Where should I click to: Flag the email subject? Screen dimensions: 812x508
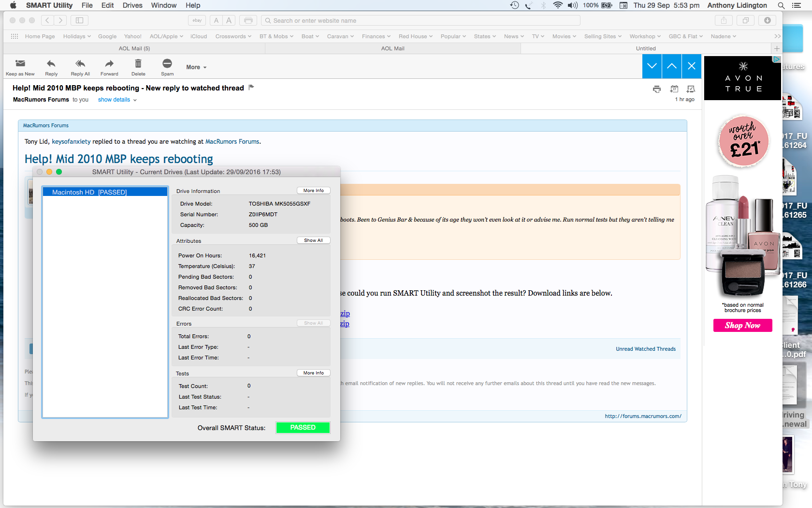(251, 88)
